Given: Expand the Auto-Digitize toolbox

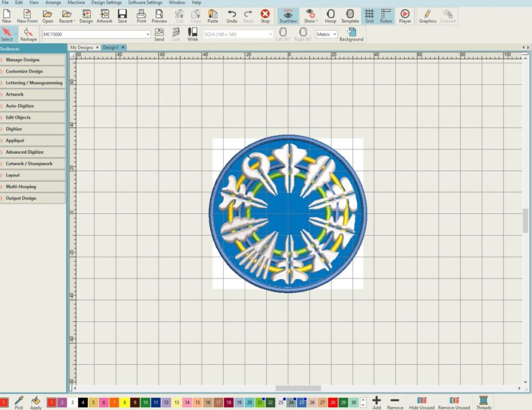Looking at the screenshot, I should click(33, 106).
